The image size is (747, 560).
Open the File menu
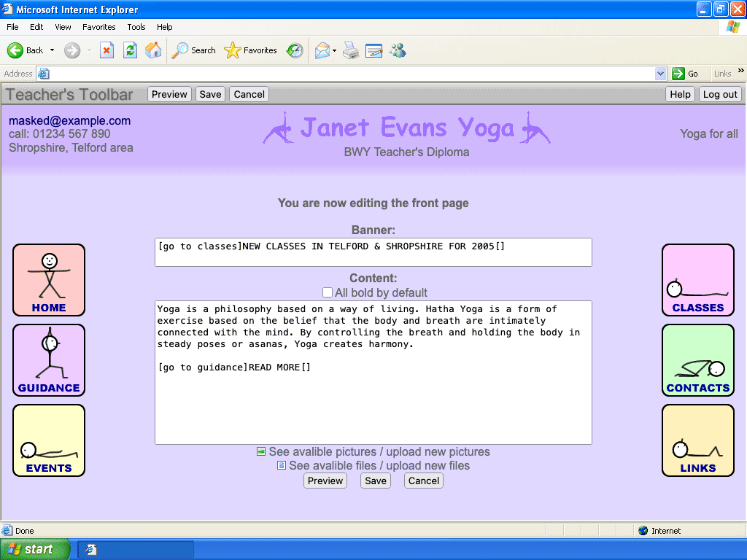click(13, 27)
